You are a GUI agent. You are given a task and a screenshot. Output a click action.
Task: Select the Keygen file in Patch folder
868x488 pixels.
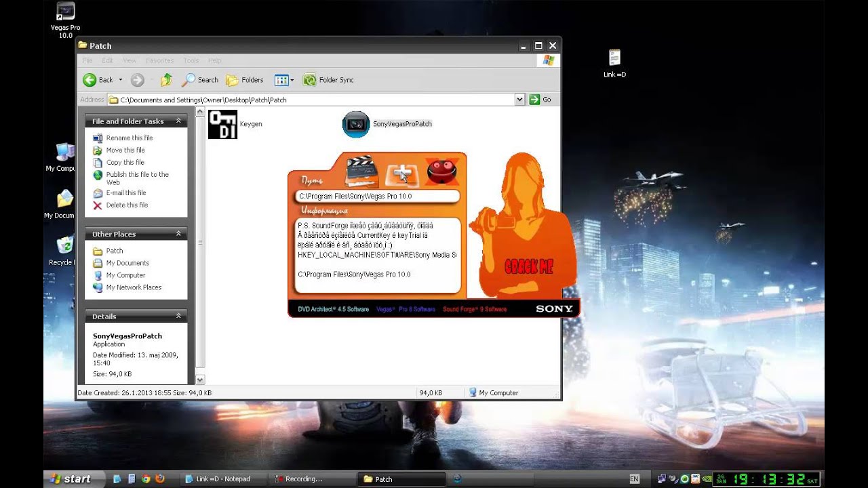(x=235, y=124)
